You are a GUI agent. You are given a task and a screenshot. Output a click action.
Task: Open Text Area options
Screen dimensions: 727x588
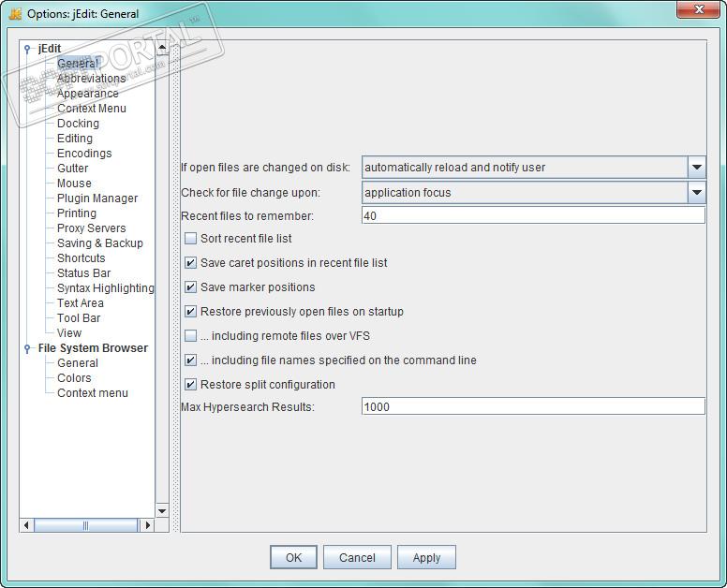click(81, 303)
